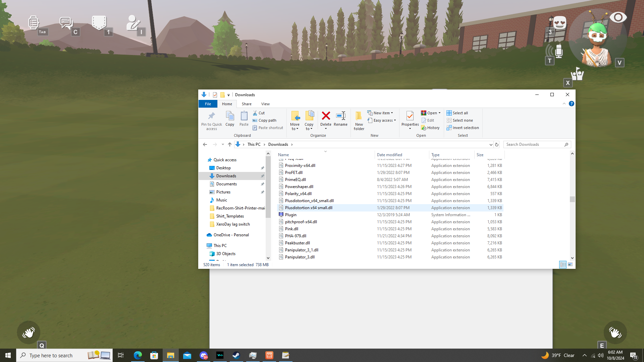Click the refresh icon beside address bar

497,144
